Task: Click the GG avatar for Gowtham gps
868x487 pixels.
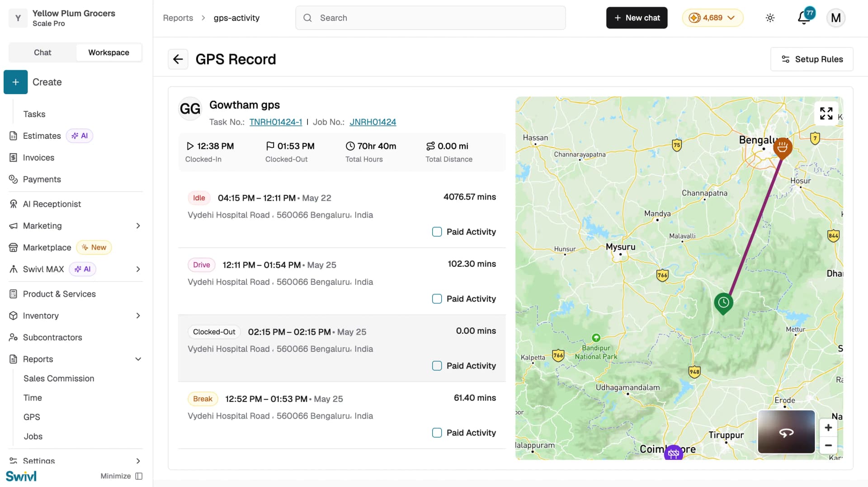Action: [x=190, y=109]
